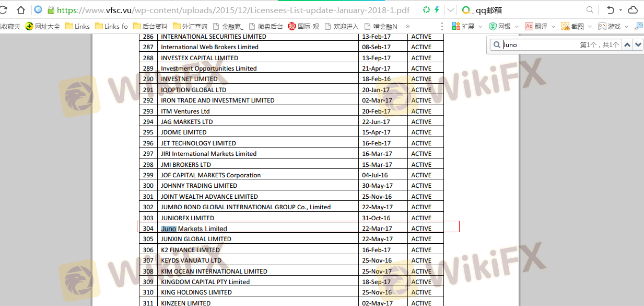This screenshot has width=644, height=306.
Task: Click the green lightning speed-mode icon
Action: coord(437,10)
